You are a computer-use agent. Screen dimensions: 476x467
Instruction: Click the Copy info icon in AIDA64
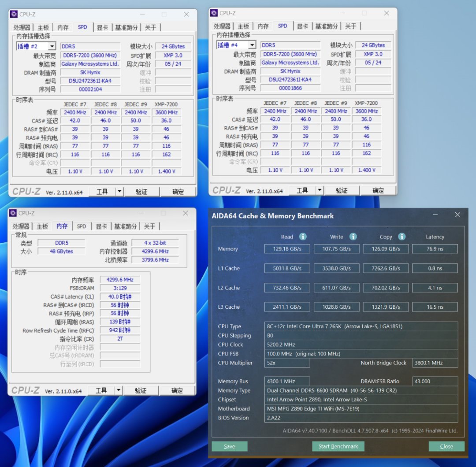click(402, 237)
